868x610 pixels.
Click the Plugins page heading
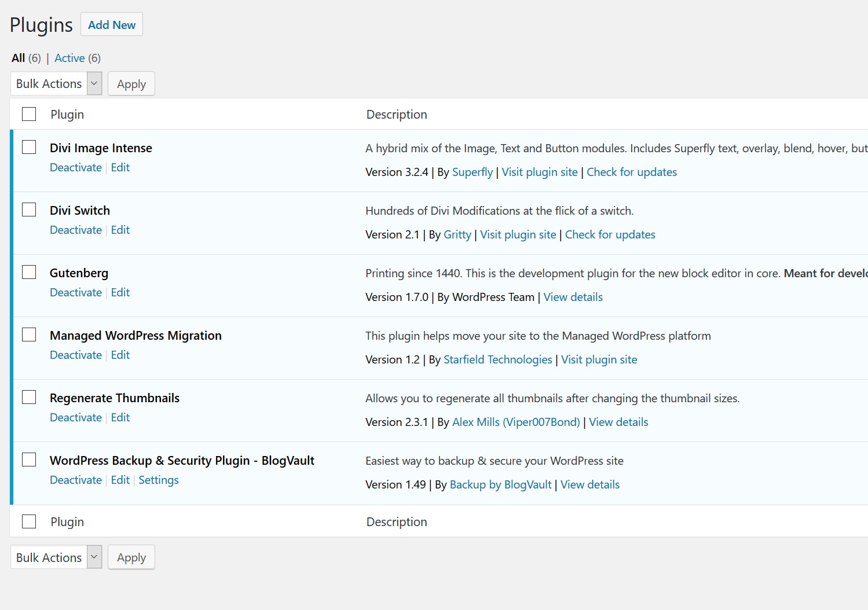[41, 25]
